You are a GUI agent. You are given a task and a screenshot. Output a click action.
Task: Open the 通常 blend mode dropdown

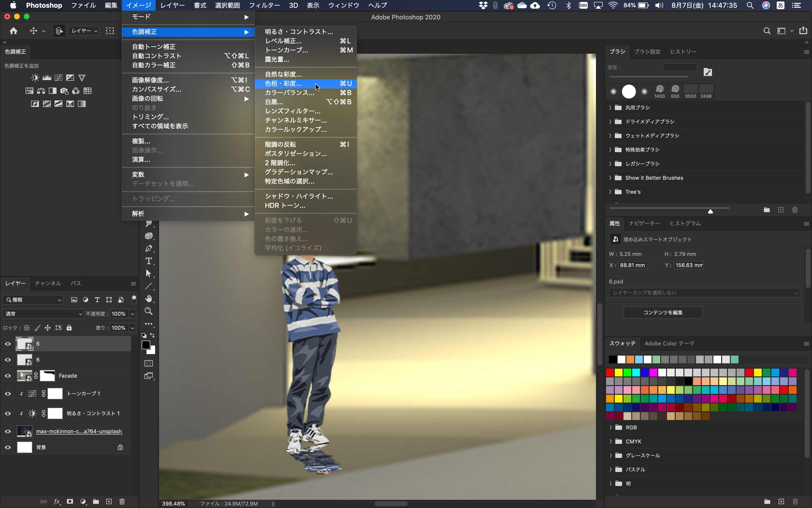[43, 314]
